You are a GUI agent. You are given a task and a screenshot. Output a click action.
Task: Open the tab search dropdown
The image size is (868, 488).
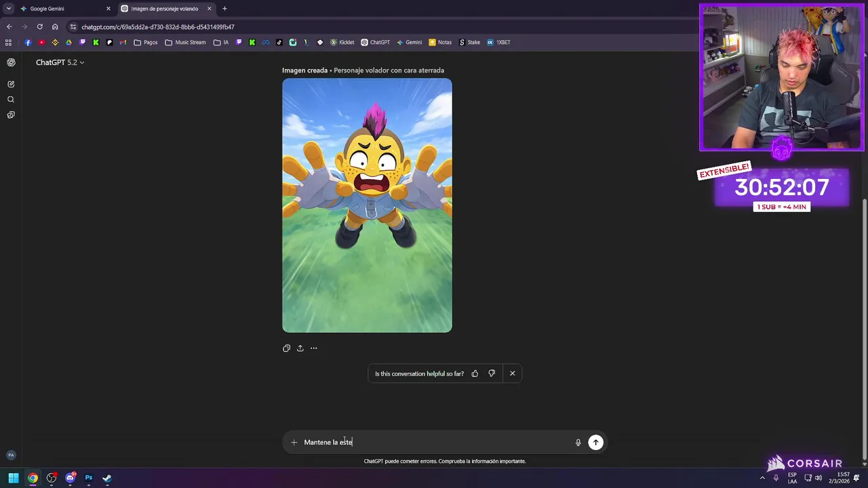tap(8, 9)
